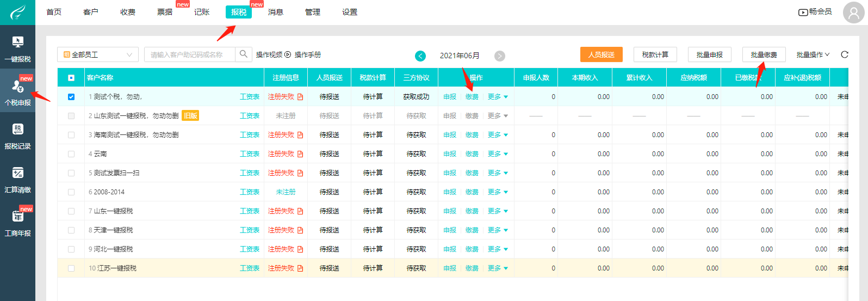Open 一键报税 in the sidebar
The width and height of the screenshot is (868, 301).
17,49
